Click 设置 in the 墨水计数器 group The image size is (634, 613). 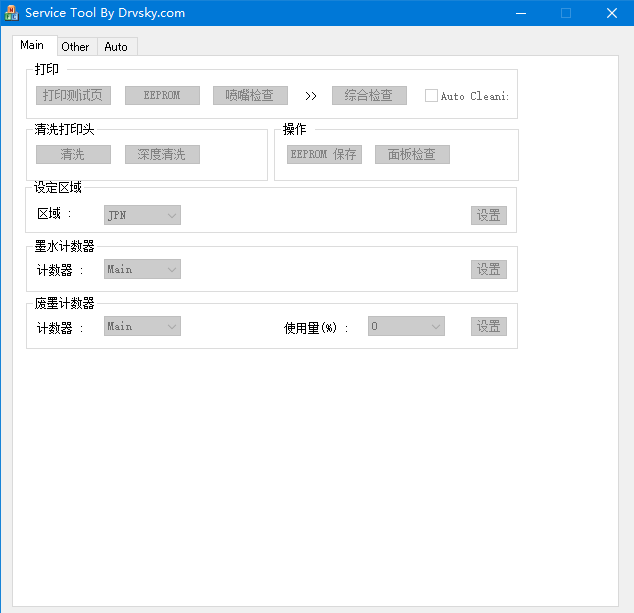click(x=489, y=269)
